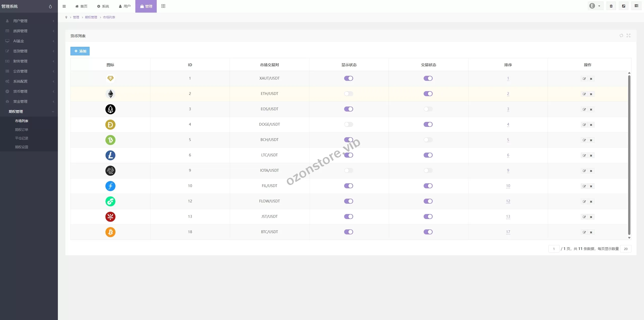Image resolution: width=644 pixels, height=320 pixels.
Task: Click the hamburger menu icon in top bar
Action: pyautogui.click(x=64, y=6)
